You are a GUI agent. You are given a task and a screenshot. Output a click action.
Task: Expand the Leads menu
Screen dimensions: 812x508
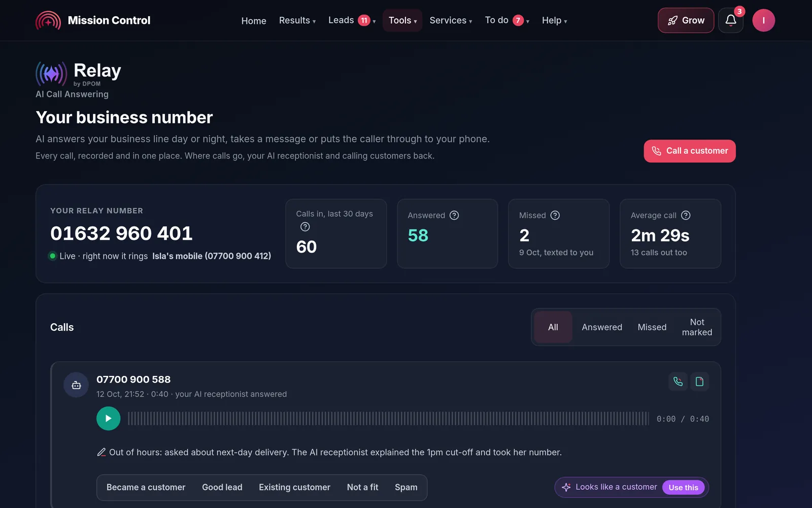click(x=352, y=20)
